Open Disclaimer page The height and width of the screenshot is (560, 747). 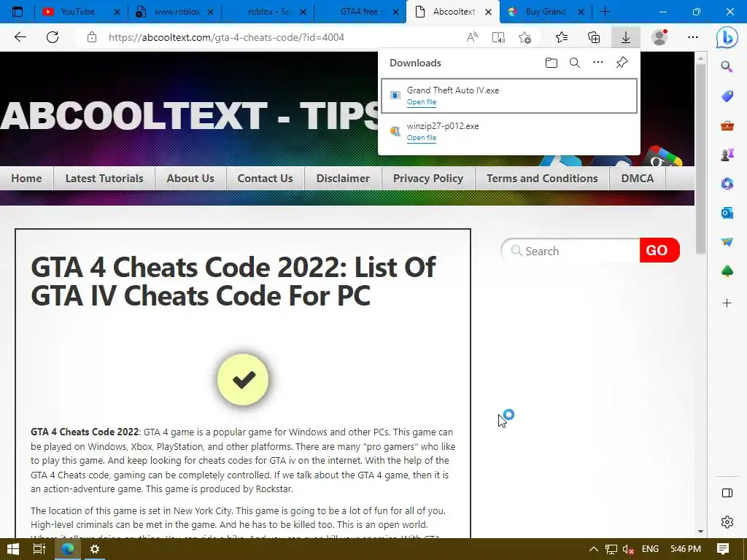coord(343,179)
